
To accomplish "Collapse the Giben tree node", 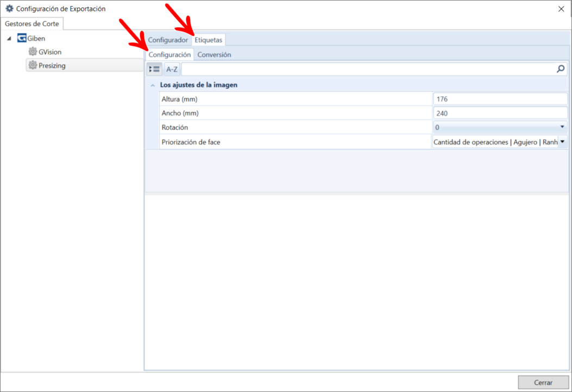I will pos(9,39).
